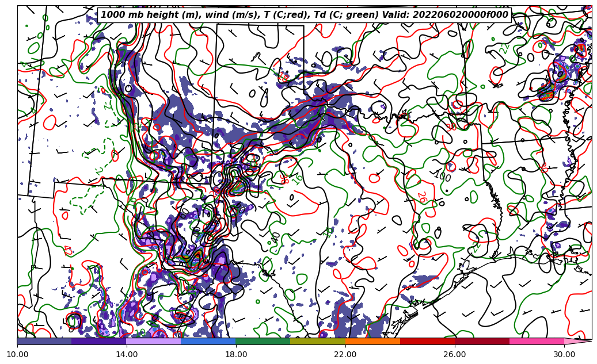Choose the orange 22–24 colorbar segment
The image size is (597, 364).
point(372,341)
